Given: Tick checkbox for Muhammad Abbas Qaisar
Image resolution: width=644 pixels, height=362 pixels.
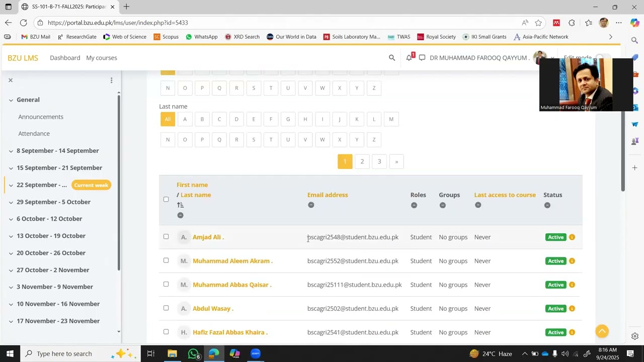Looking at the screenshot, I should (x=166, y=284).
